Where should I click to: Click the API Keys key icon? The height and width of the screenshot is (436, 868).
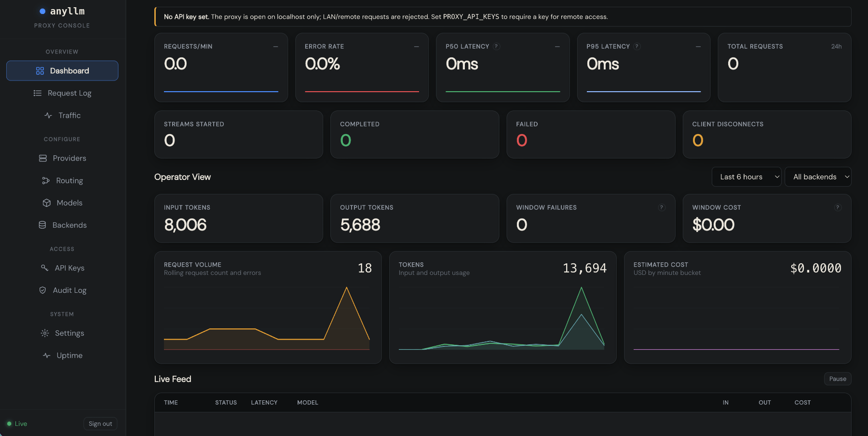click(x=45, y=268)
